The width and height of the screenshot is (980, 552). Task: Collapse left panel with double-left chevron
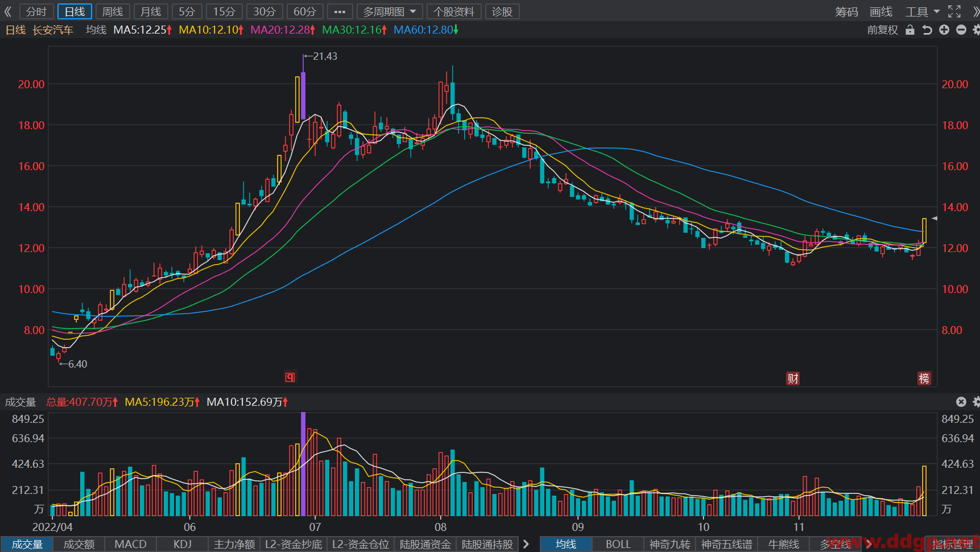[8, 11]
